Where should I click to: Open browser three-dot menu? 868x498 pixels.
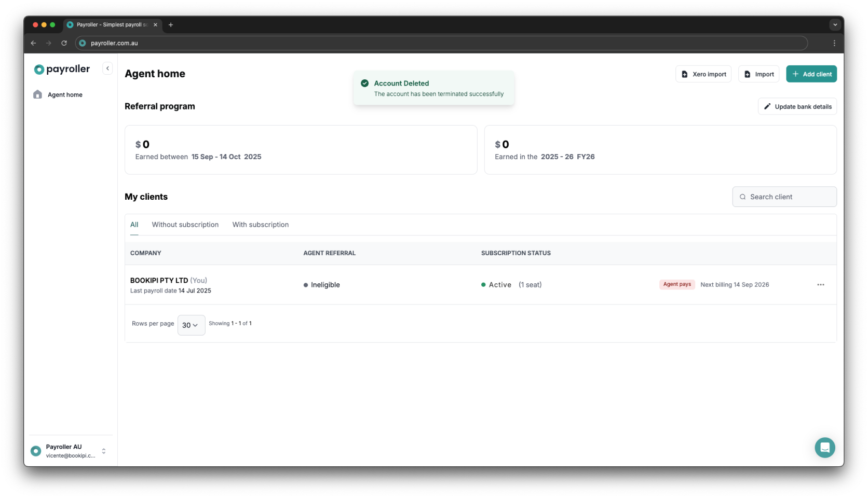point(834,43)
